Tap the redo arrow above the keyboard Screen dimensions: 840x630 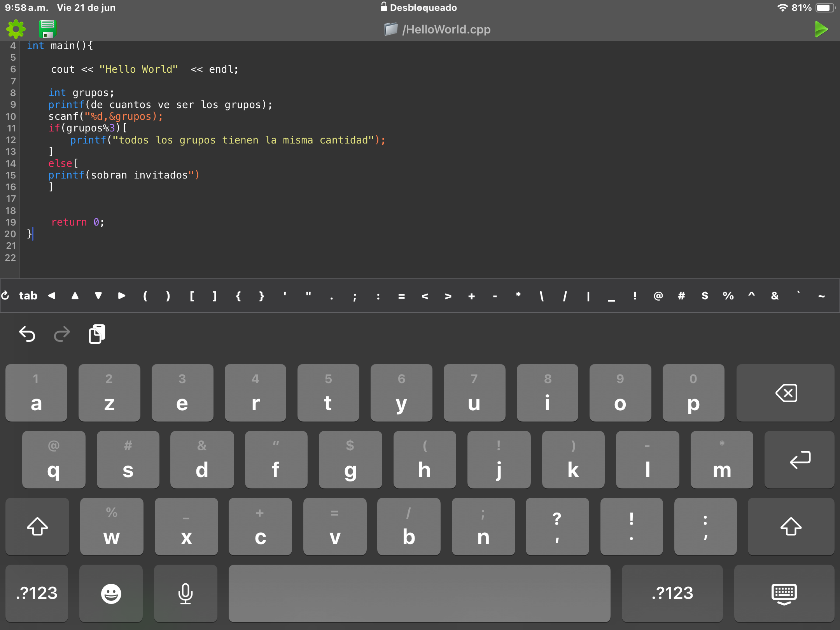click(x=62, y=334)
